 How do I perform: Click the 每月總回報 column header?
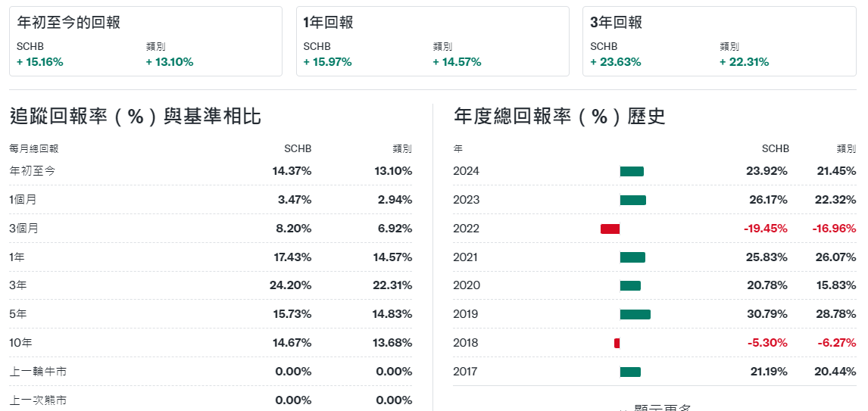coord(34,149)
